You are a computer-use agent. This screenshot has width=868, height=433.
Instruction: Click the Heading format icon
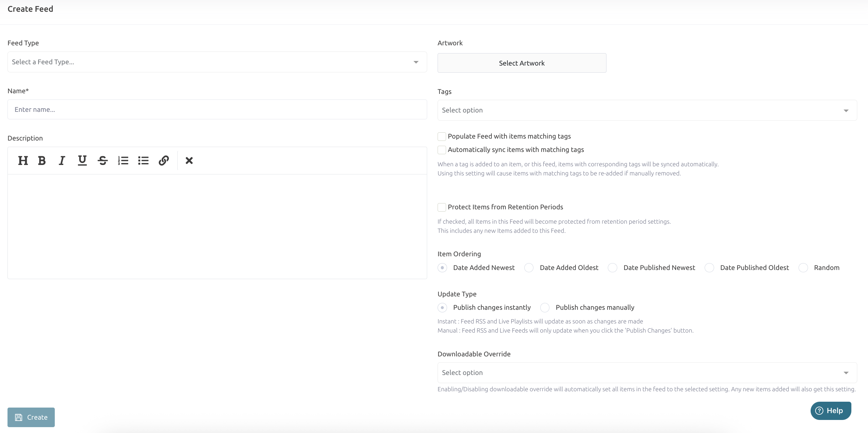[23, 161]
